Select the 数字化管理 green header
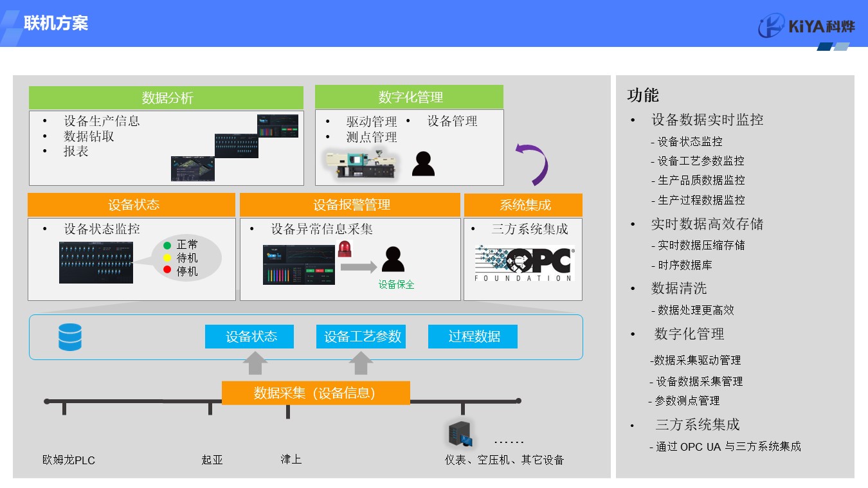The image size is (868, 488). pos(410,97)
